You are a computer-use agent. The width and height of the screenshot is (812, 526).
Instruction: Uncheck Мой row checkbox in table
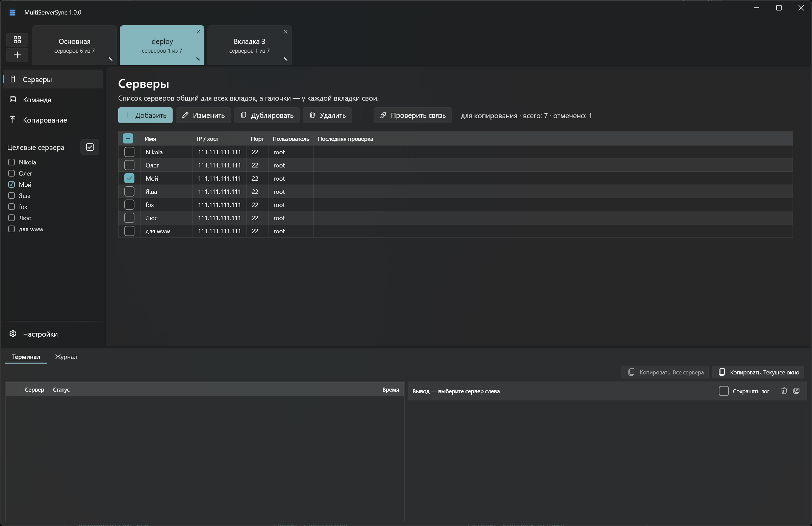point(129,178)
